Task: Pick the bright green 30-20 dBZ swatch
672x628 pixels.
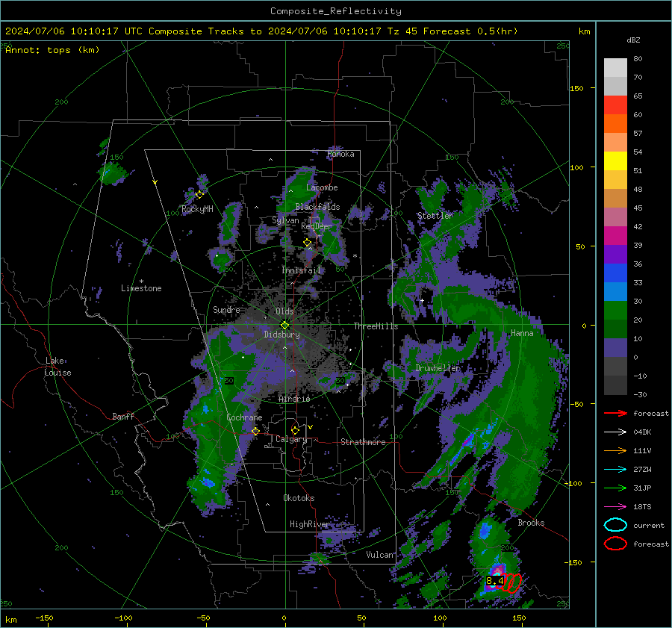Action: 615,311
